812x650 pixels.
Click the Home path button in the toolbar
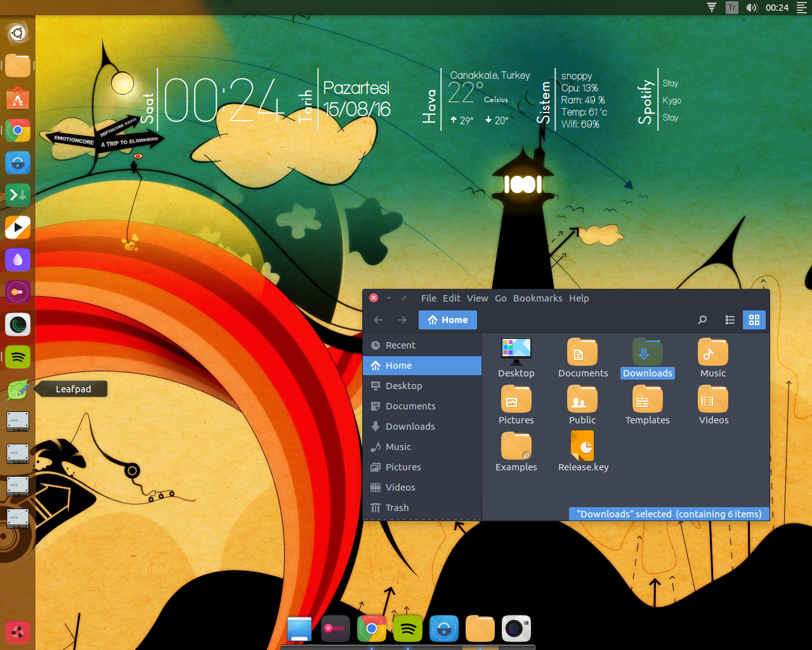[x=448, y=320]
